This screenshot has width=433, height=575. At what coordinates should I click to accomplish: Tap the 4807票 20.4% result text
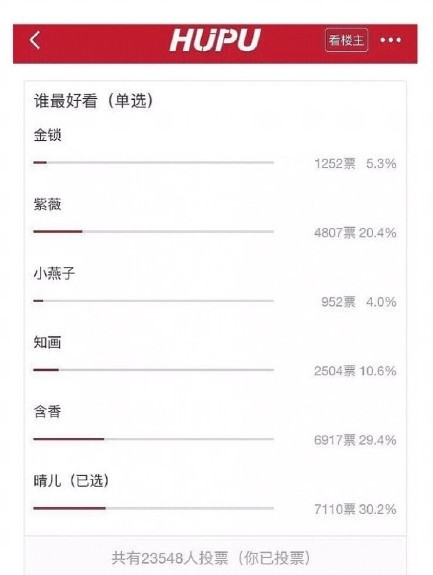(355, 233)
